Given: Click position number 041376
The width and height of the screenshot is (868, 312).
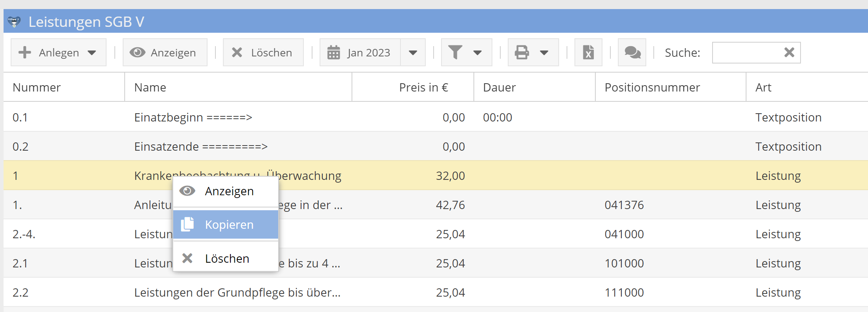Looking at the screenshot, I should (x=624, y=205).
